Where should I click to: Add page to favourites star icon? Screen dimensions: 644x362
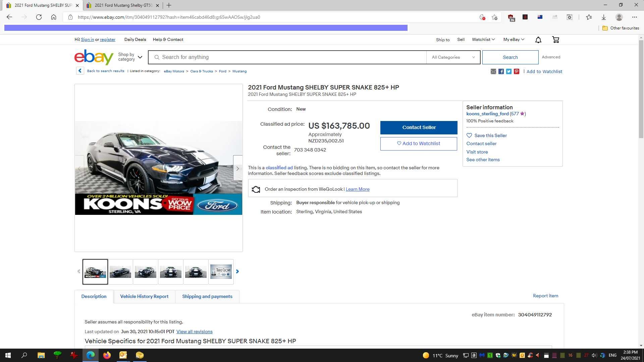(x=494, y=17)
